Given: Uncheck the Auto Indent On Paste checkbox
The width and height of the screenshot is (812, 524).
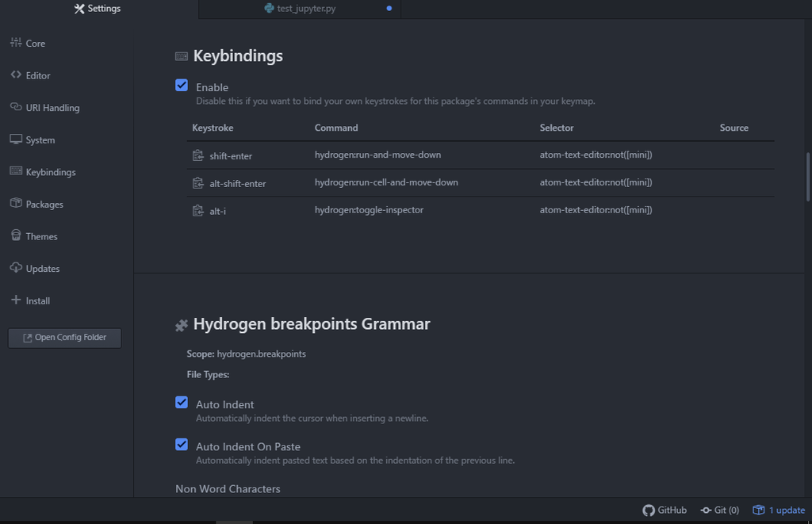Looking at the screenshot, I should [182, 444].
